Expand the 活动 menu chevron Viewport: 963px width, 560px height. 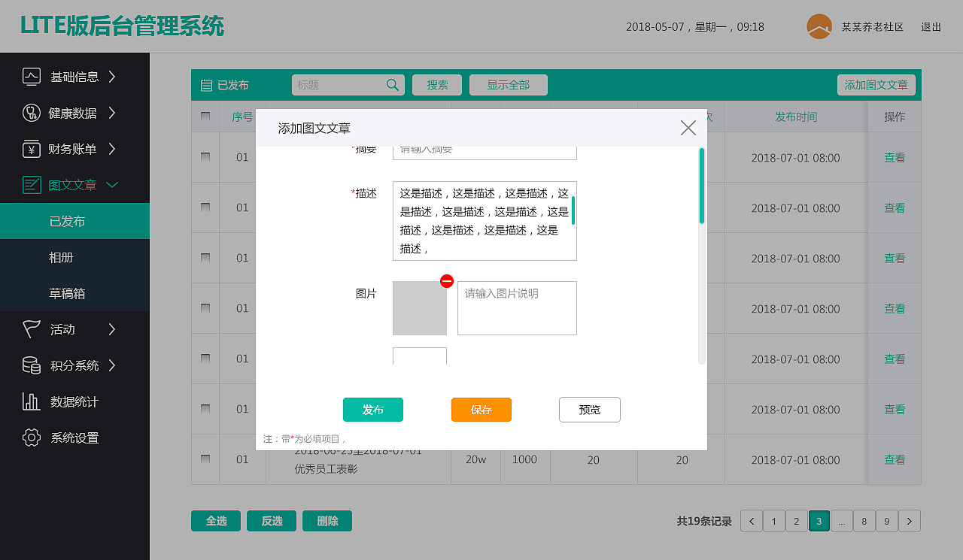point(111,329)
